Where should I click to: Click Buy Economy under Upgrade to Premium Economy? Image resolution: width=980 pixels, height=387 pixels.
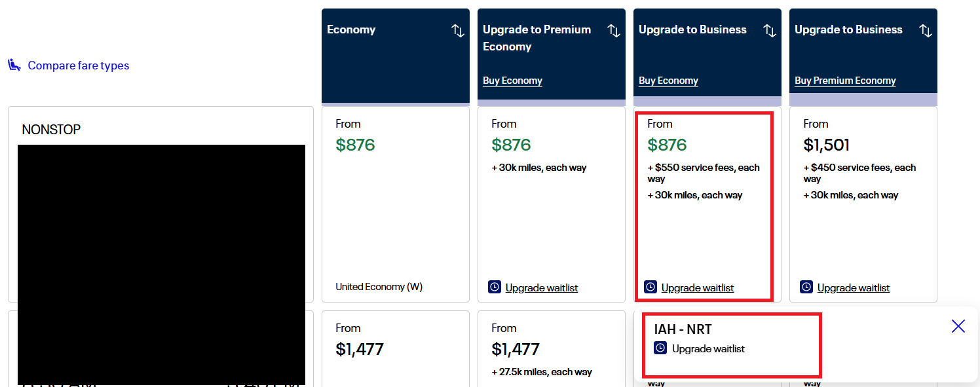[x=512, y=81]
